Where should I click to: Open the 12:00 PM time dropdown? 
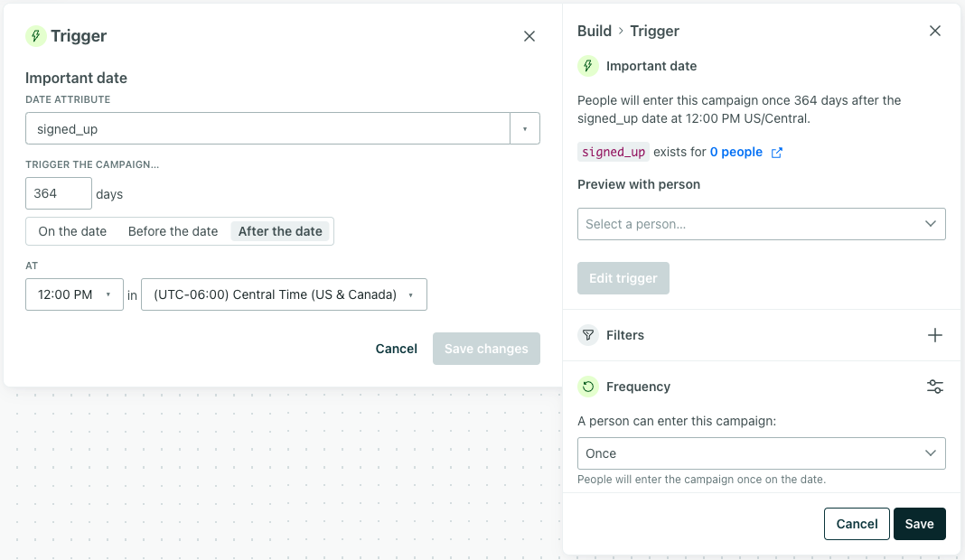[x=74, y=294]
